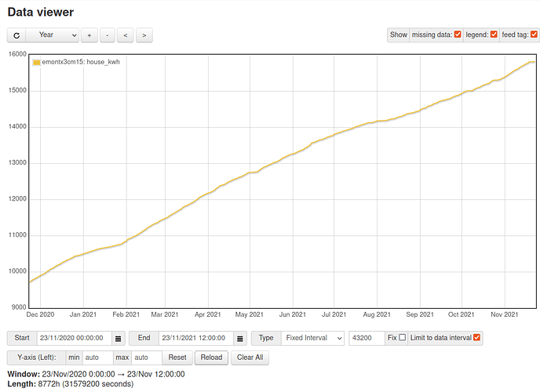
Task: Toggle the legend checkbox
Action: click(494, 34)
